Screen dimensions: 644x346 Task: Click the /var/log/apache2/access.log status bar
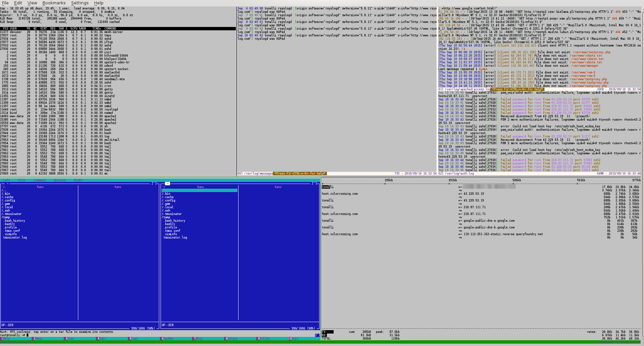point(539,89)
